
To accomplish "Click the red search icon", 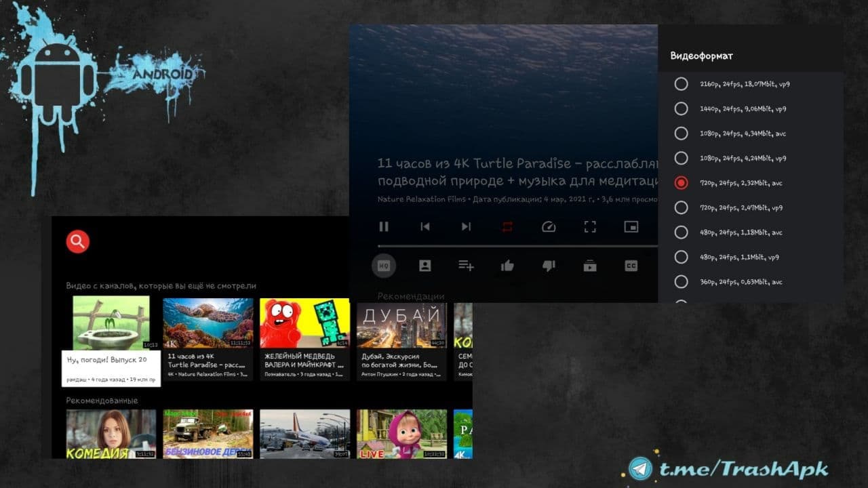I will click(x=78, y=241).
